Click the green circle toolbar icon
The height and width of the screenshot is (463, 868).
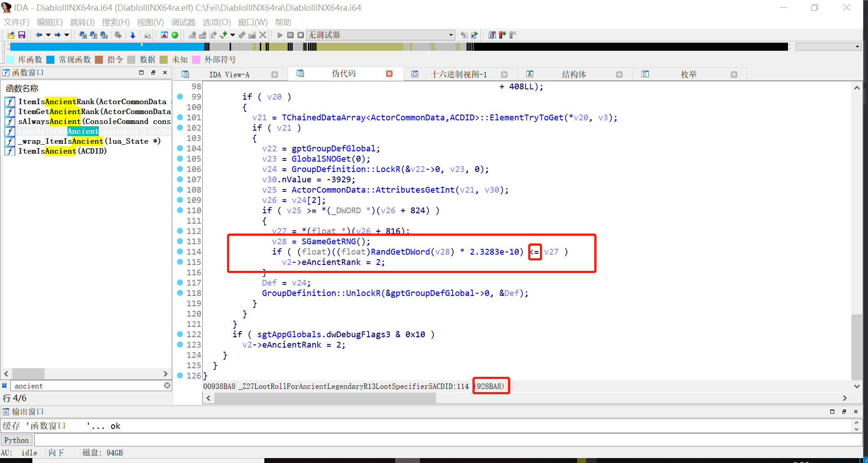tap(175, 35)
